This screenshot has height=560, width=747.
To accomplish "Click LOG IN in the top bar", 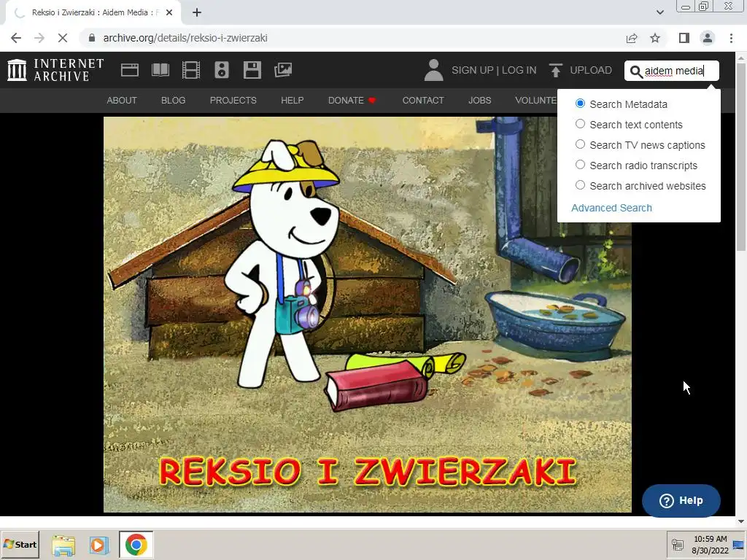I will pyautogui.click(x=519, y=70).
